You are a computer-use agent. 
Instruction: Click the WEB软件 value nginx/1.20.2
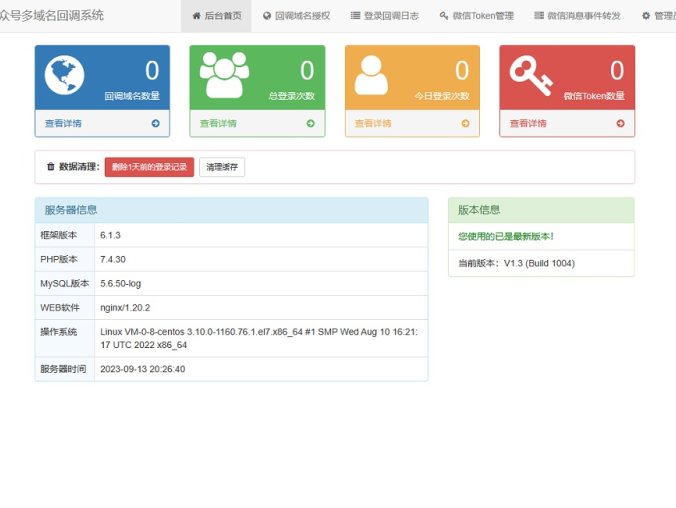tap(125, 308)
